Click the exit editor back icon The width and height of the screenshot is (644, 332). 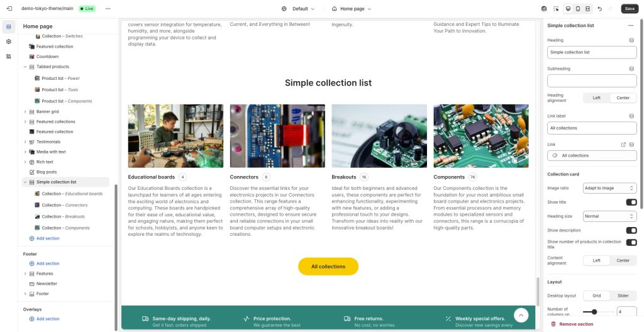(9, 9)
